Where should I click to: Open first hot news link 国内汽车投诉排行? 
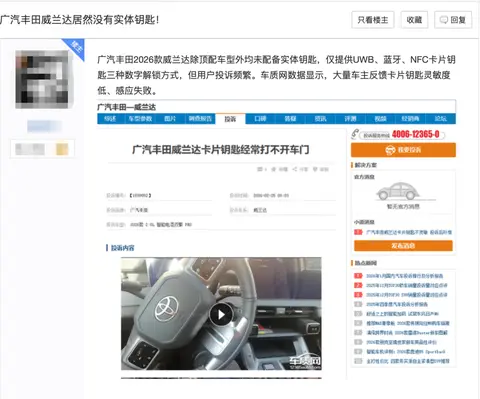[405, 276]
